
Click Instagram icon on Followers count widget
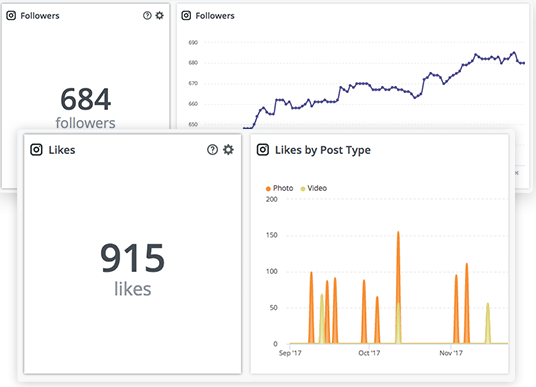(11, 15)
